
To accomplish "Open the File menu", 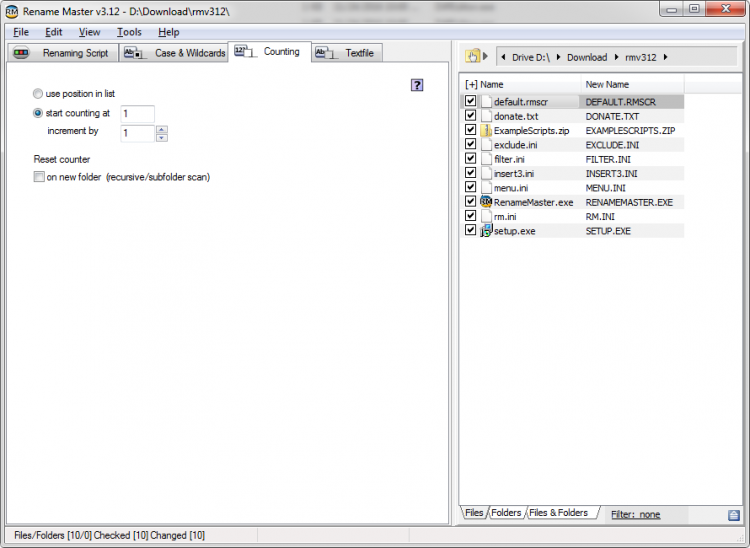I will tap(21, 32).
